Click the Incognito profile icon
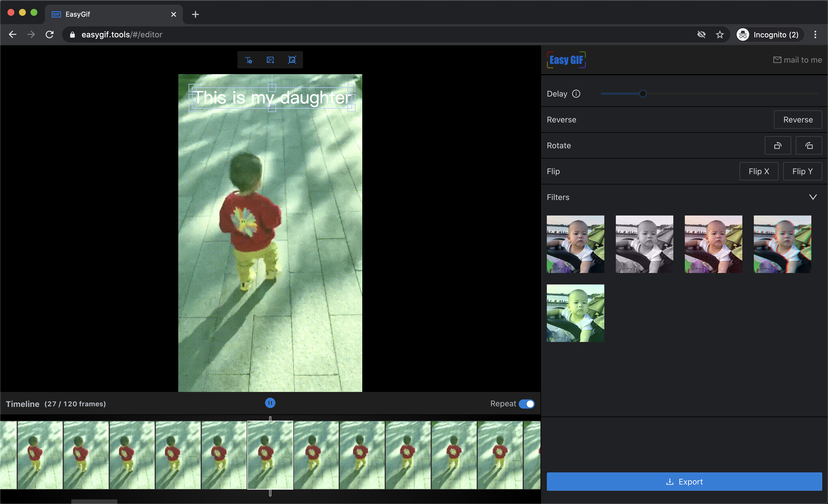The width and height of the screenshot is (828, 504). 743,34
